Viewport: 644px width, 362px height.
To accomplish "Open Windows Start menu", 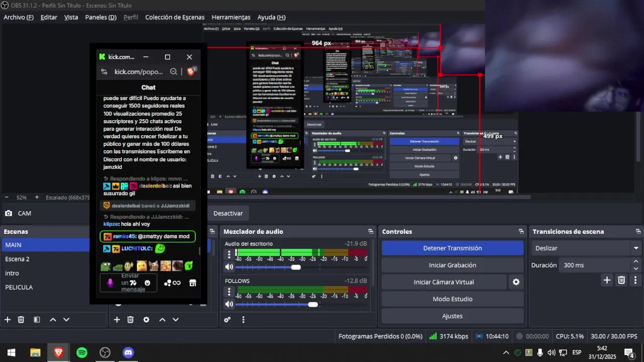I will point(11,352).
